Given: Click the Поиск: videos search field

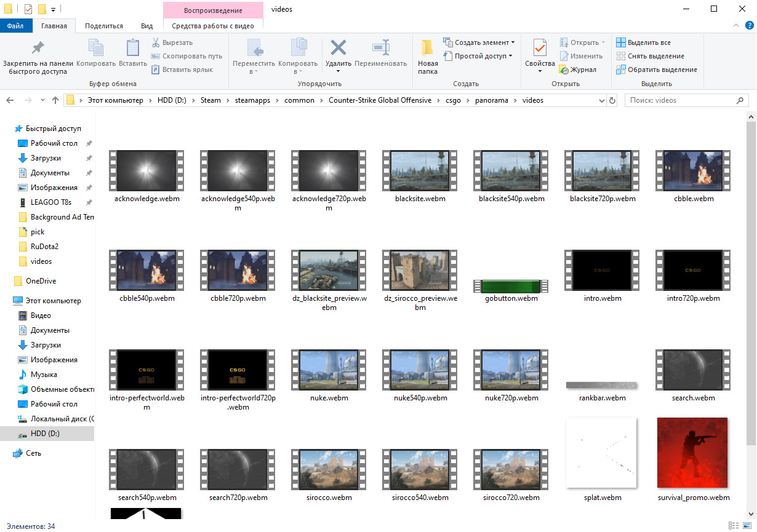Looking at the screenshot, I should 683,100.
